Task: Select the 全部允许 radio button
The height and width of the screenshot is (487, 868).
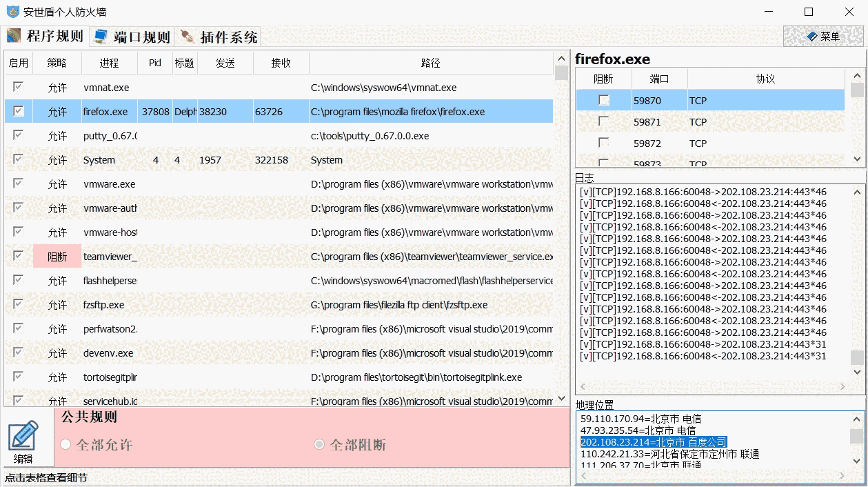Action: point(65,444)
